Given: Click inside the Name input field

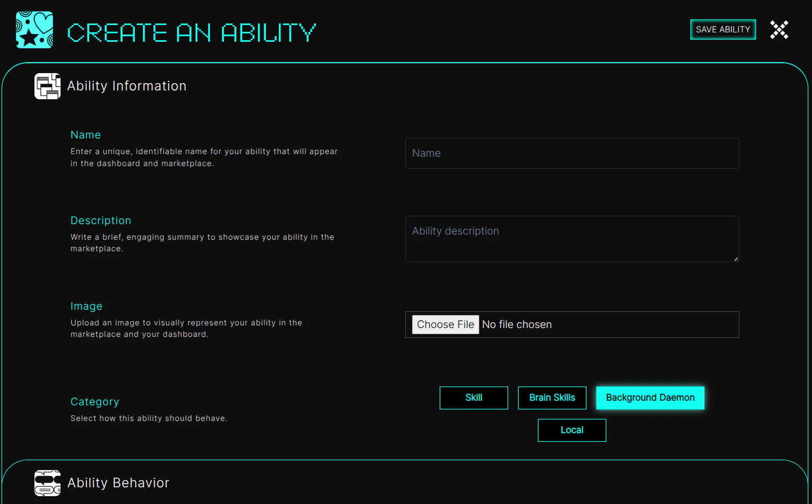Looking at the screenshot, I should click(572, 153).
